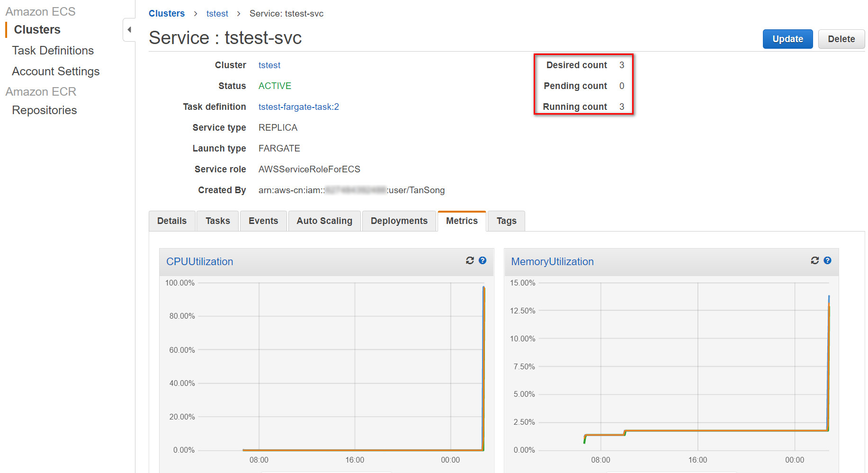Select the Metrics tab
This screenshot has height=473, width=868.
click(x=462, y=221)
